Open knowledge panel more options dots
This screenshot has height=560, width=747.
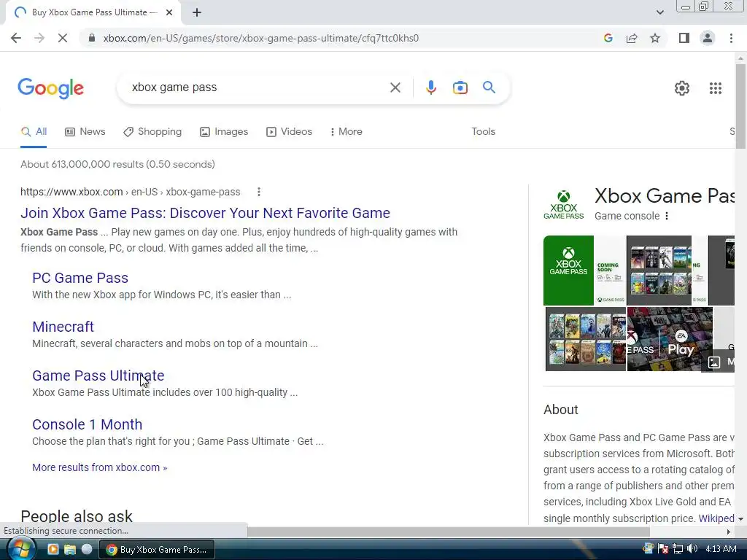tap(667, 216)
